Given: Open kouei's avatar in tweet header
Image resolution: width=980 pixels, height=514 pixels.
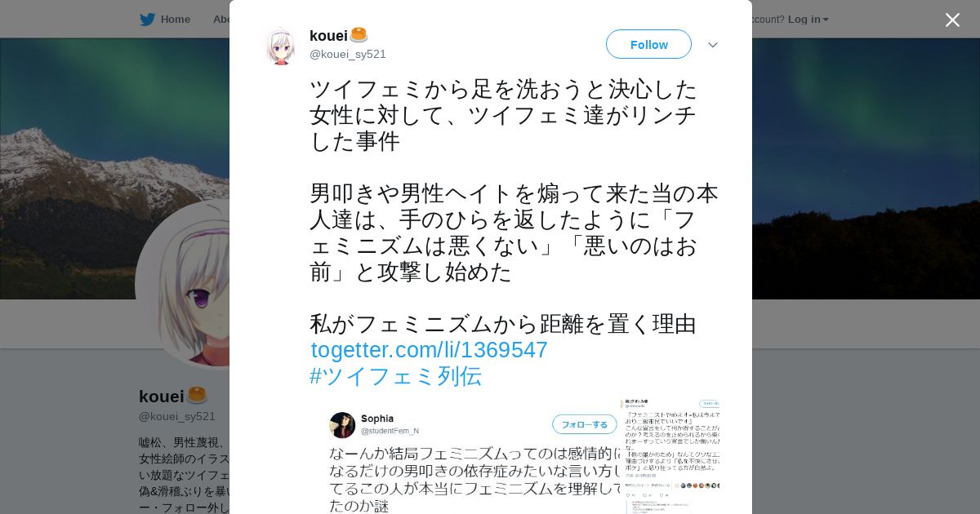Looking at the screenshot, I should click(x=280, y=45).
